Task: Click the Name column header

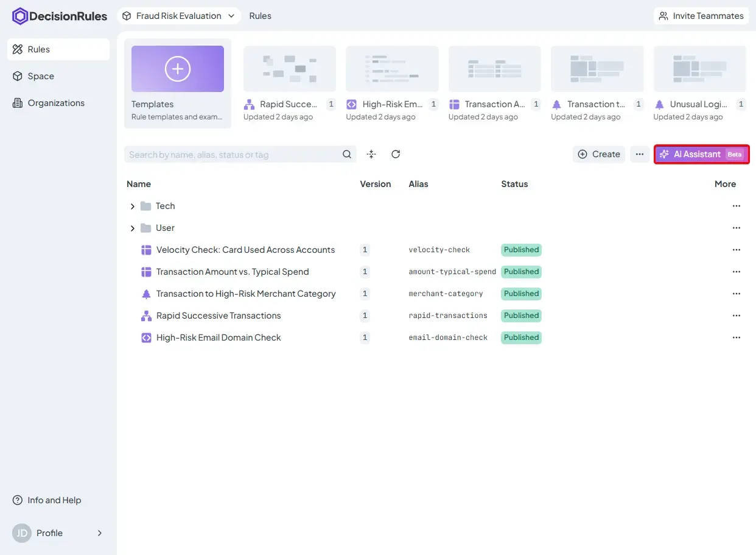Action: (139, 184)
